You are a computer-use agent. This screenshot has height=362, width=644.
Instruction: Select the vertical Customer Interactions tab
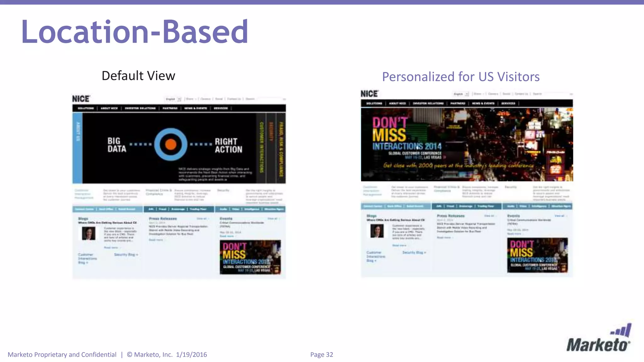pyautogui.click(x=261, y=148)
